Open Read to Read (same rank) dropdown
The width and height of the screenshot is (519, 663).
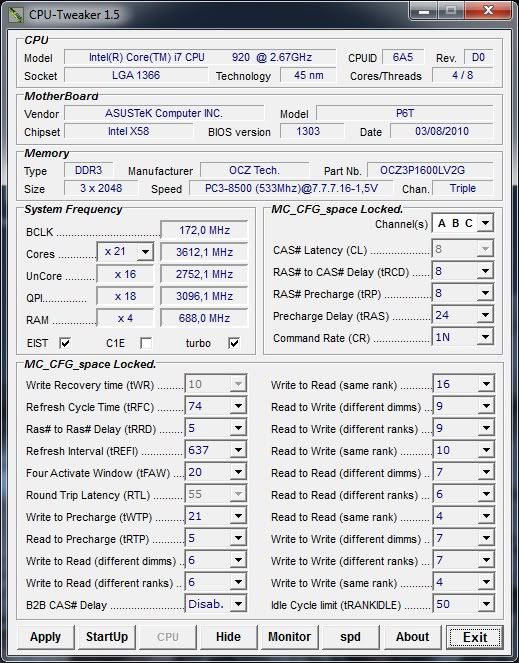coord(486,516)
